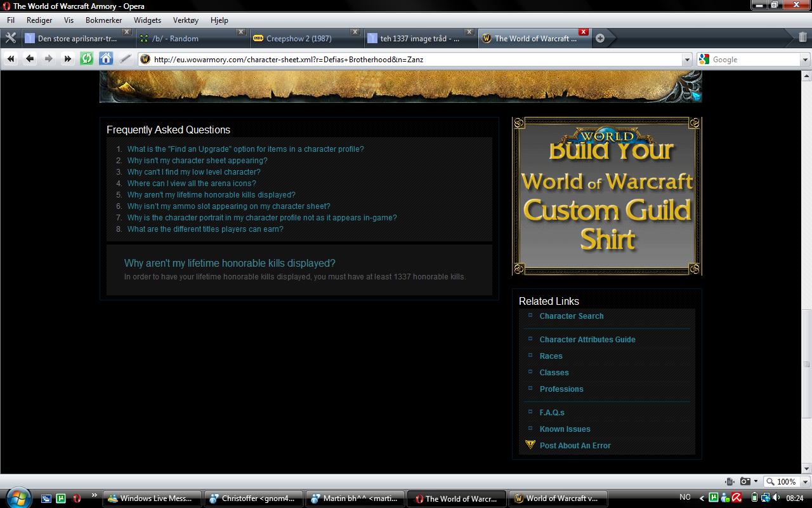Image resolution: width=812 pixels, height=508 pixels.
Task: Open the Races related link
Action: pyautogui.click(x=551, y=356)
